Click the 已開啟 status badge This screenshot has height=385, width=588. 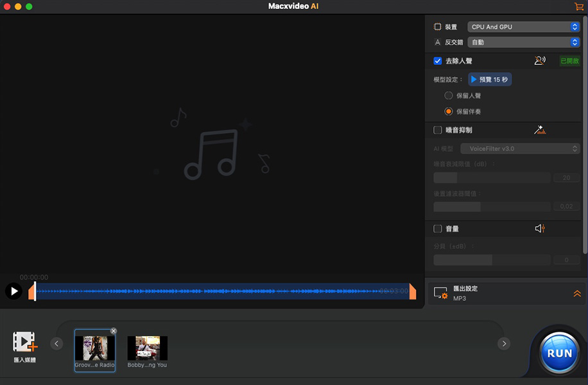[x=569, y=61]
